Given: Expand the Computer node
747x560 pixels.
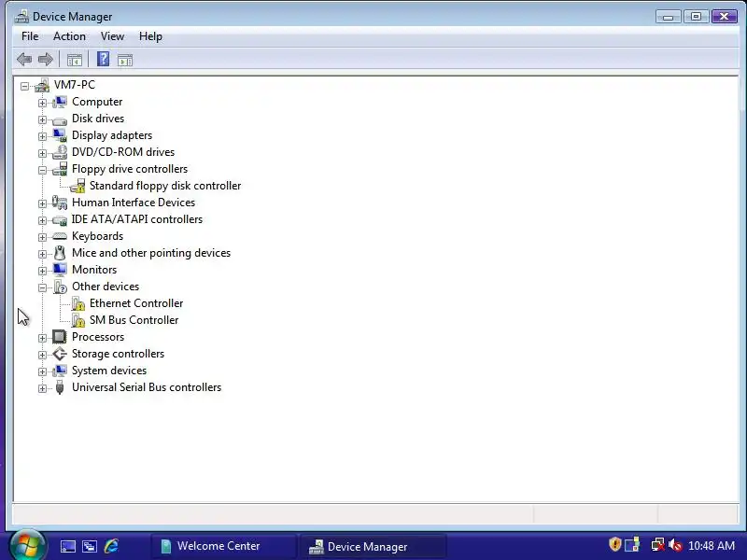Looking at the screenshot, I should click(x=42, y=103).
